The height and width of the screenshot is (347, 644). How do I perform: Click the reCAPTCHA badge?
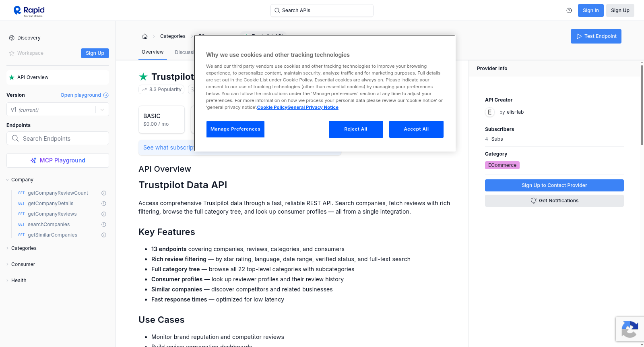[x=630, y=329]
